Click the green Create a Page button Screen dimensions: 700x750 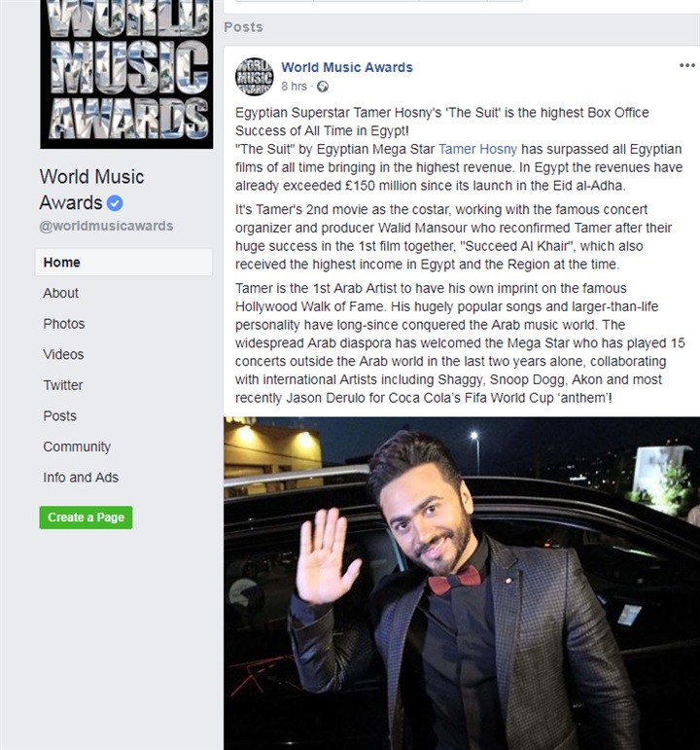[87, 518]
